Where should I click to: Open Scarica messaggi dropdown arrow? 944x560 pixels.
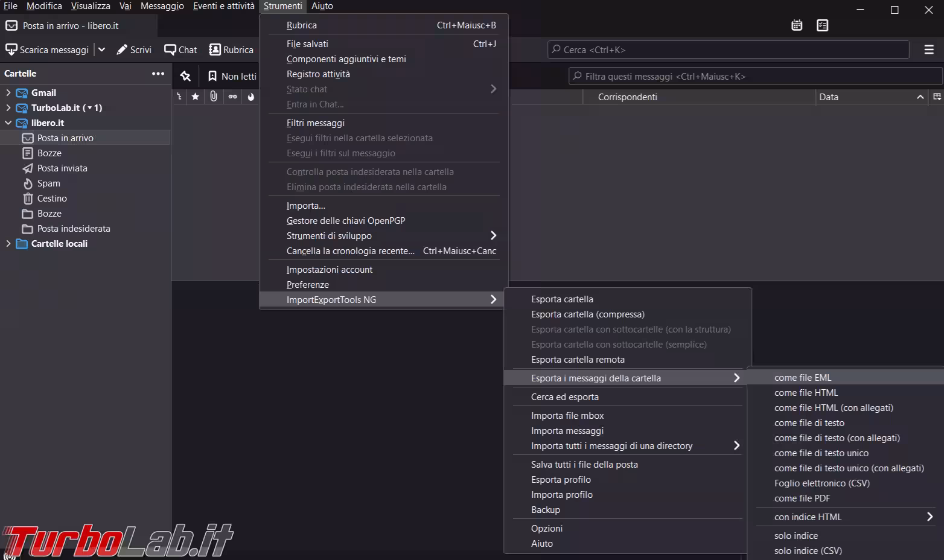coord(101,49)
